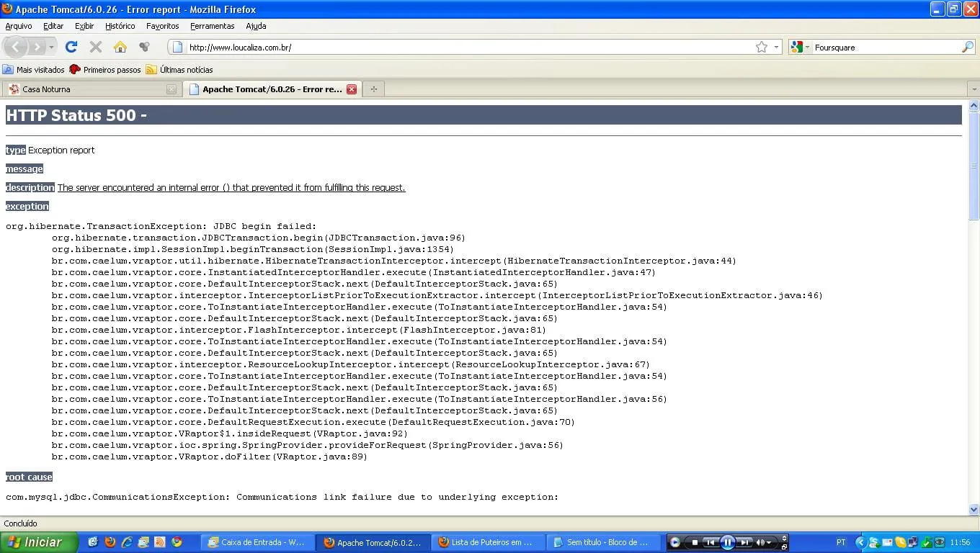Open the Ferramentas menu
Image resolution: width=980 pixels, height=553 pixels.
(x=212, y=26)
